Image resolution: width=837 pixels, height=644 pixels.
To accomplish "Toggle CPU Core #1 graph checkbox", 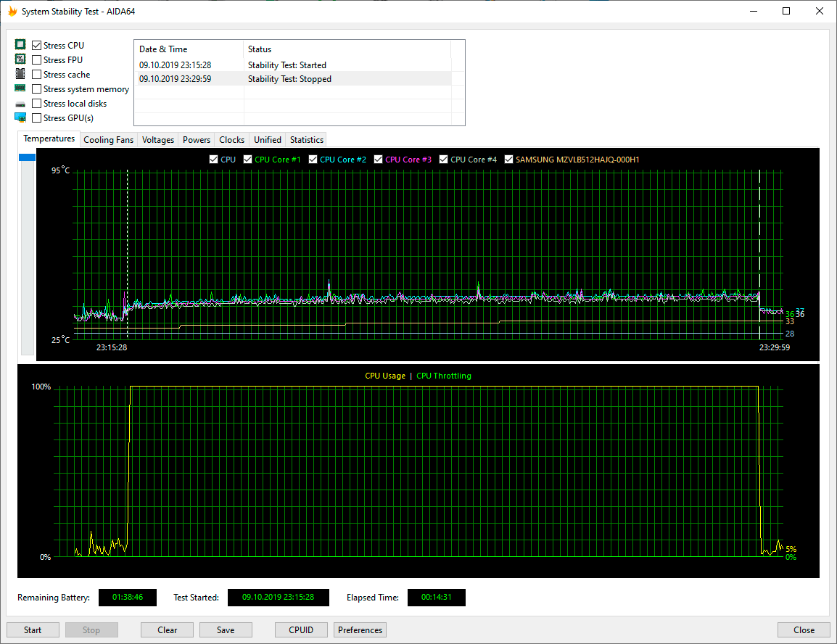I will pyautogui.click(x=247, y=159).
